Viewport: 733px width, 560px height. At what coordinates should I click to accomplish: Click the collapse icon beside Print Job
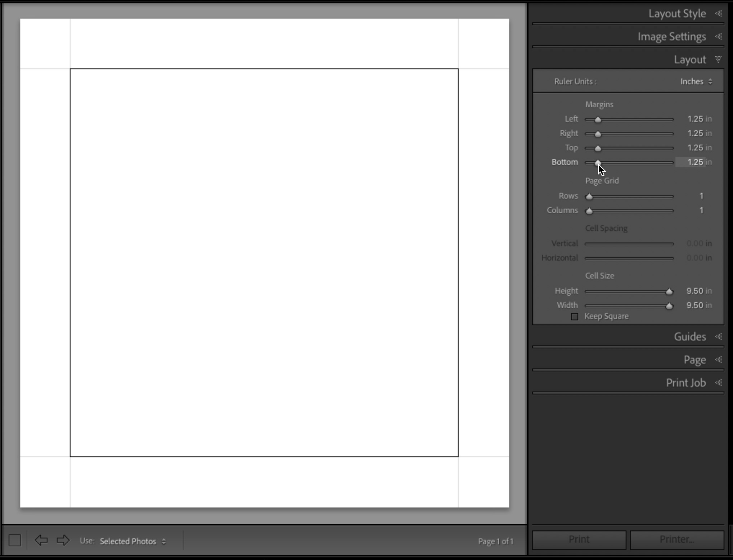(x=719, y=383)
